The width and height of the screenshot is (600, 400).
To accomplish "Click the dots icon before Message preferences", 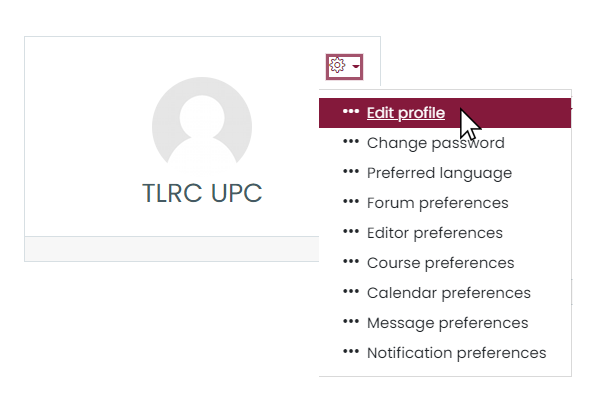I will click(351, 322).
